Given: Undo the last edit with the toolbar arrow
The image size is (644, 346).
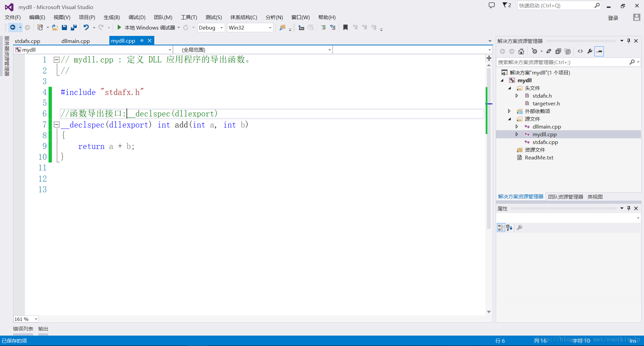Looking at the screenshot, I should tap(86, 28).
